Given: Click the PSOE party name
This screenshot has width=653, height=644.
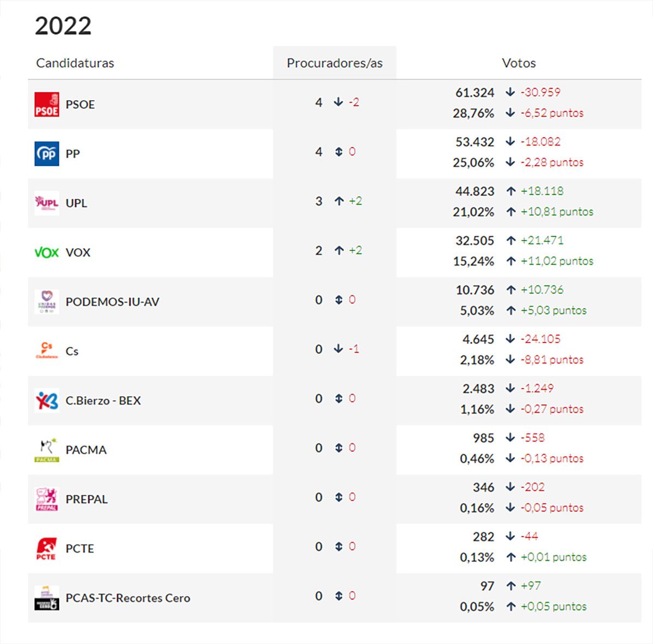Looking at the screenshot, I should (80, 105).
